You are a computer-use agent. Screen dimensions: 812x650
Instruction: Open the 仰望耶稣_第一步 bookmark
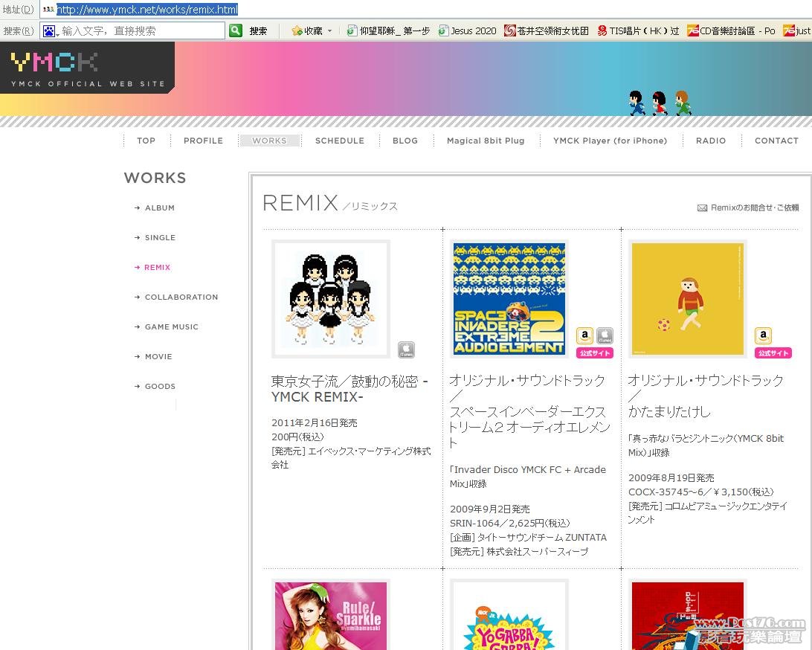(x=388, y=31)
